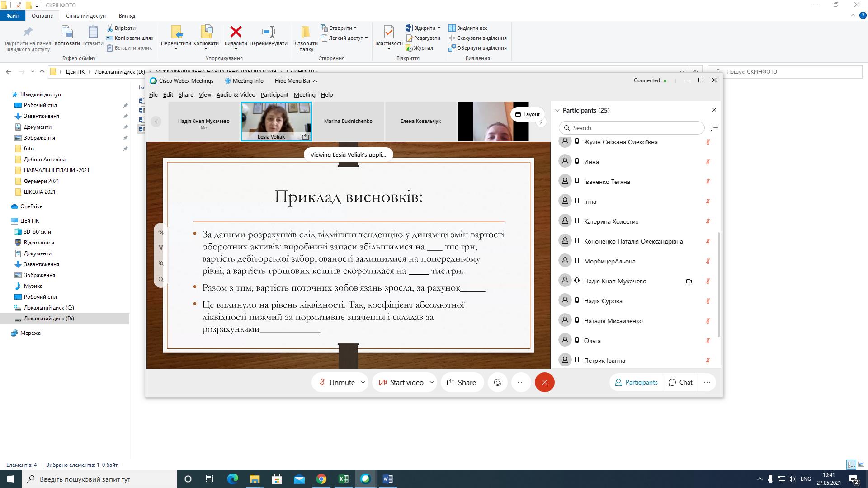Click the Share button in Webex
868x488 pixels.
[462, 382]
